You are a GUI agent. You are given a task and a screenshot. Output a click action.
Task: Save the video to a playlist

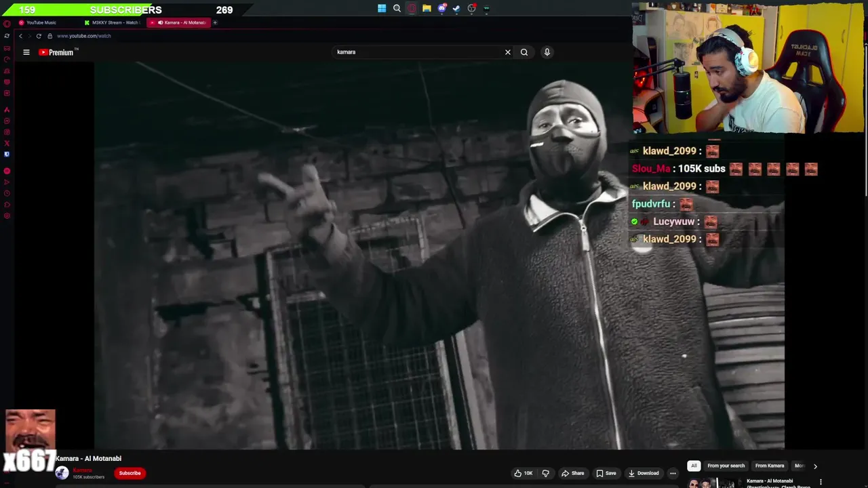click(606, 473)
